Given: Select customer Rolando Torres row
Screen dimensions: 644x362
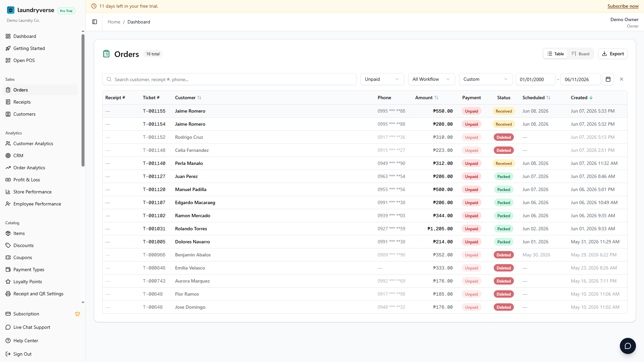Looking at the screenshot, I should (365, 229).
